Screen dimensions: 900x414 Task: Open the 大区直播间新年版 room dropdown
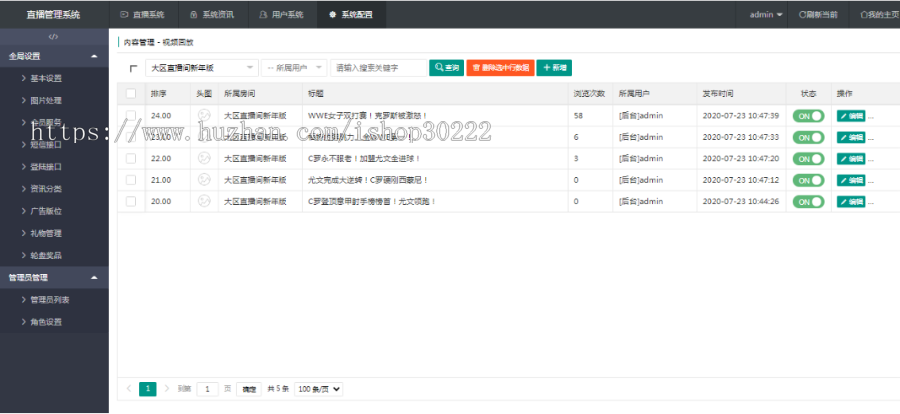click(200, 68)
